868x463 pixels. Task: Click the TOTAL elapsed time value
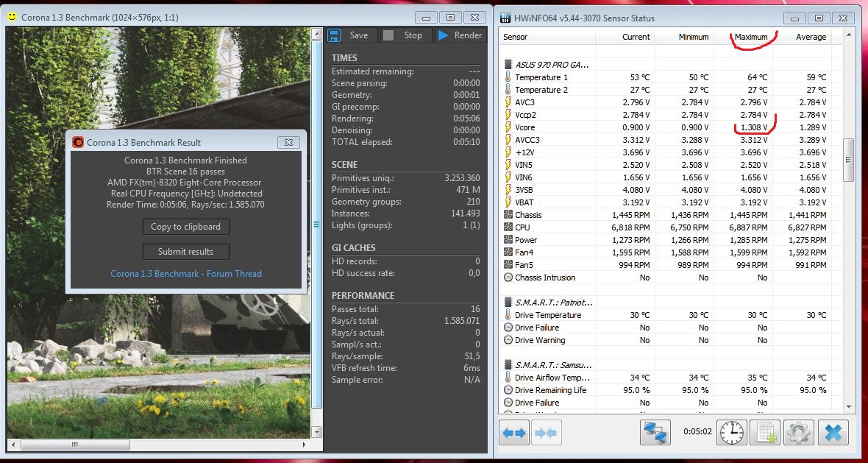tap(466, 142)
